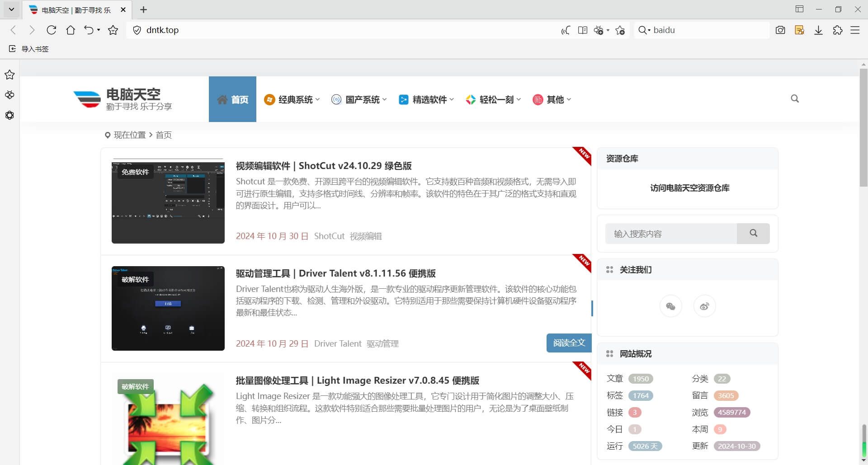Click the sidebar favorites star icon
The width and height of the screenshot is (868, 465).
pyautogui.click(x=9, y=75)
